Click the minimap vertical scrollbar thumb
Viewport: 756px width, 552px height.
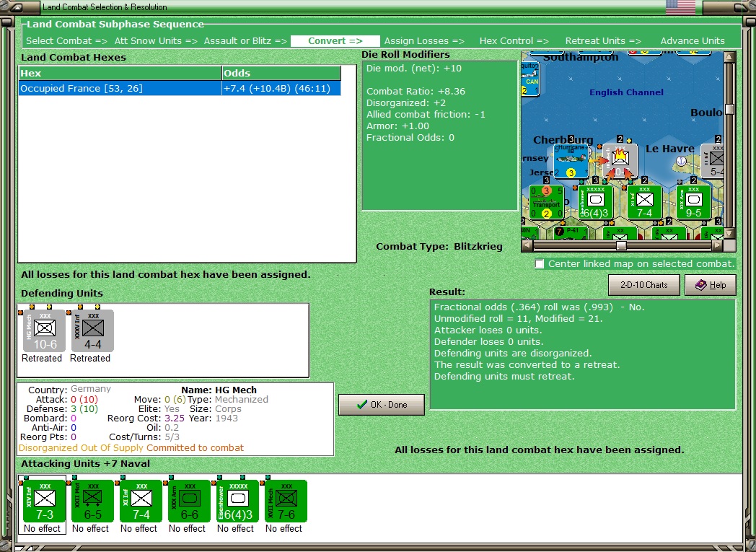point(730,109)
